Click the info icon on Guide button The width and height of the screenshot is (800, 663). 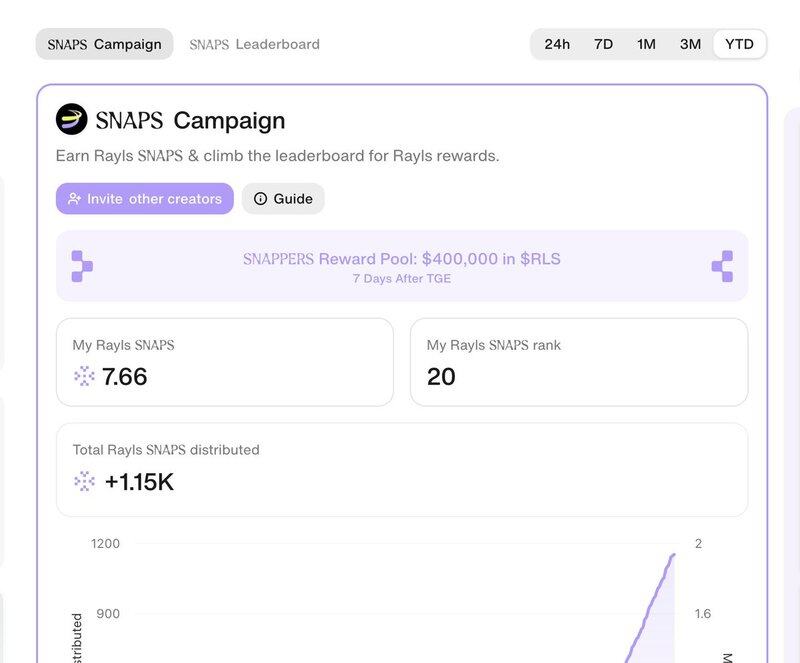click(260, 199)
